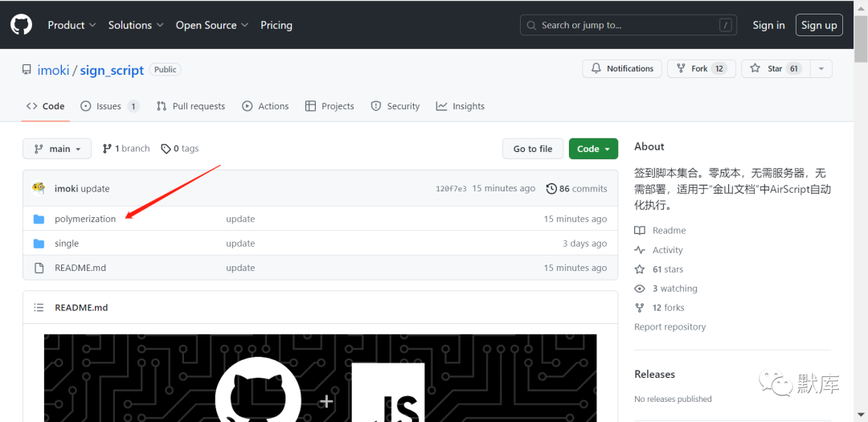Open the polymerization folder

point(85,219)
